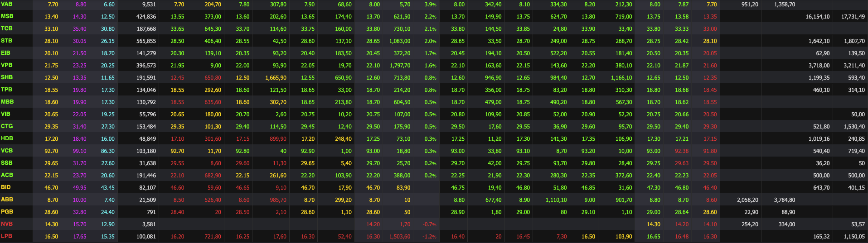Click SHB volume 1,166,10
This screenshot has width=868, height=243.
[x=621, y=78]
